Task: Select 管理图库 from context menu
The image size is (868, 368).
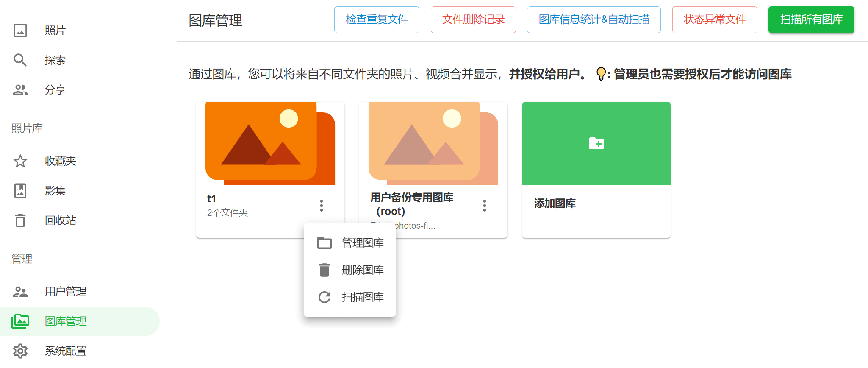Action: coord(350,243)
